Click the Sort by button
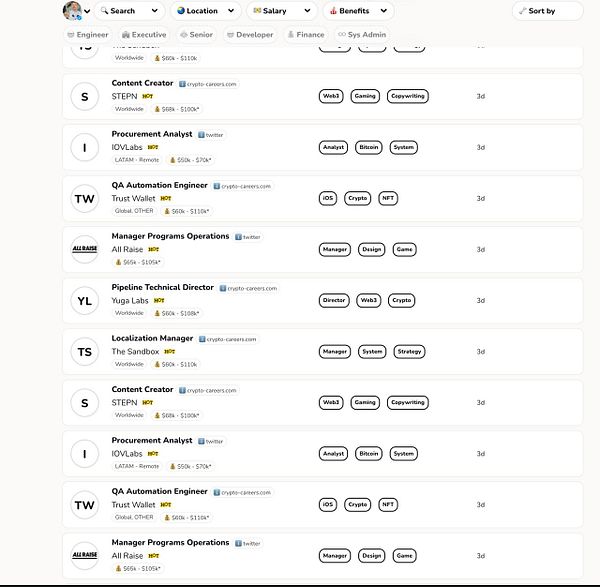This screenshot has height=587, width=600. tap(548, 11)
